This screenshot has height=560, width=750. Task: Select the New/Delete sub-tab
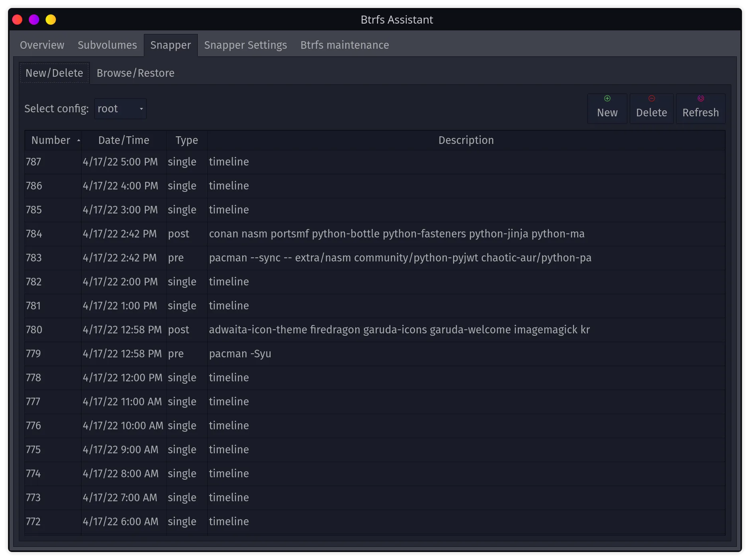54,73
